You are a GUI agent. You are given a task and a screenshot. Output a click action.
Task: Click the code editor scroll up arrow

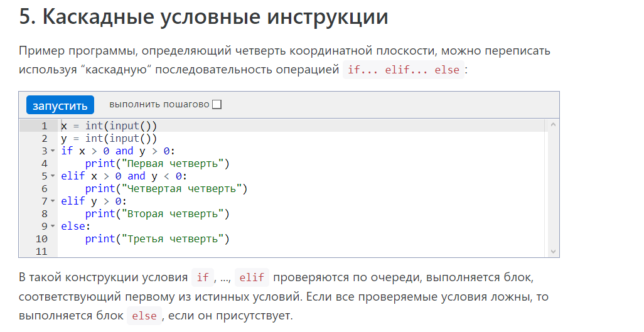pos(553,124)
